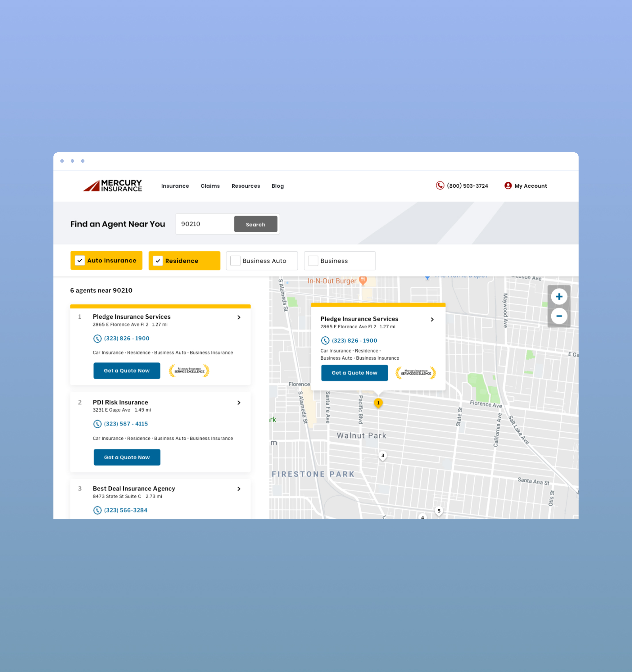632x672 pixels.
Task: Click Pledge Insurance Services title in map popup
Action: pyautogui.click(x=359, y=319)
